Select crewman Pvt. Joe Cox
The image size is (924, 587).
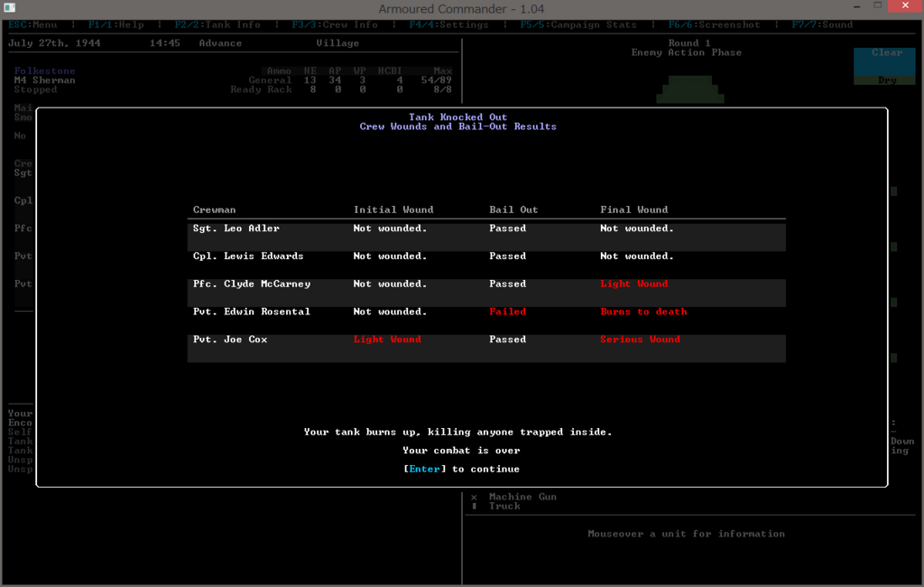[230, 340]
